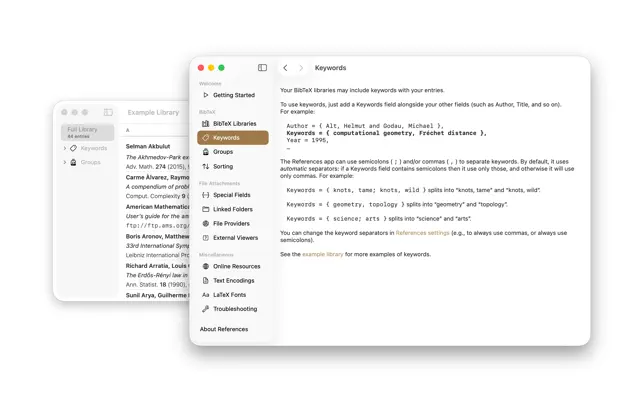Click the Text Encodings document icon
The image size is (643, 402).
[x=206, y=281]
